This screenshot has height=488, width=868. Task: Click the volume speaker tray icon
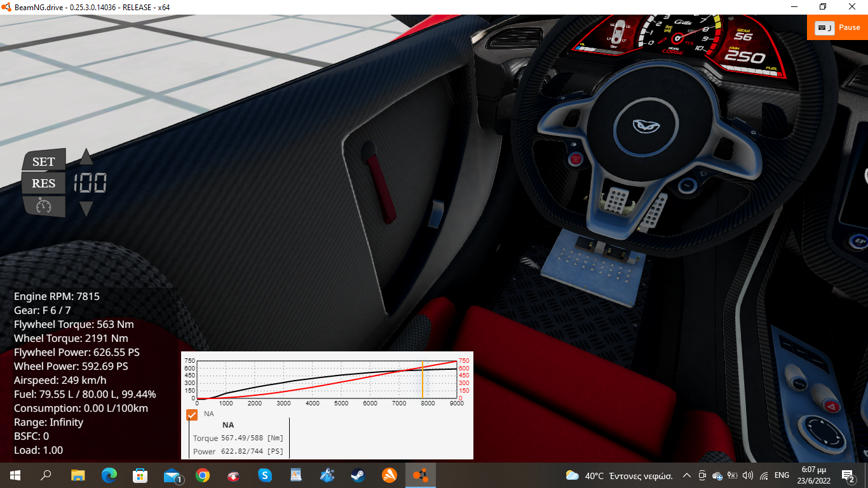[748, 475]
